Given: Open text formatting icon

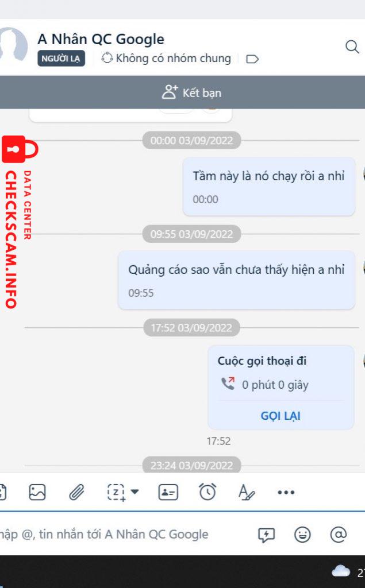Looking at the screenshot, I should pos(247,492).
